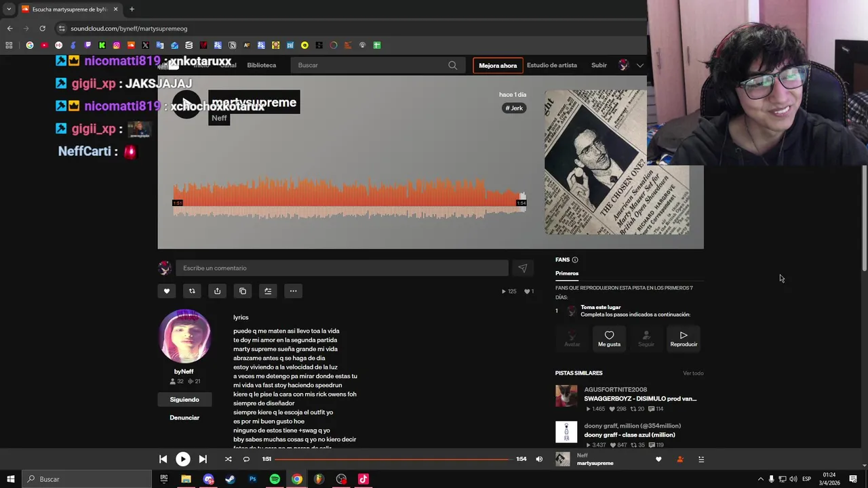Show hidden system tray icons
Screen dimensions: 868x488
760,479
